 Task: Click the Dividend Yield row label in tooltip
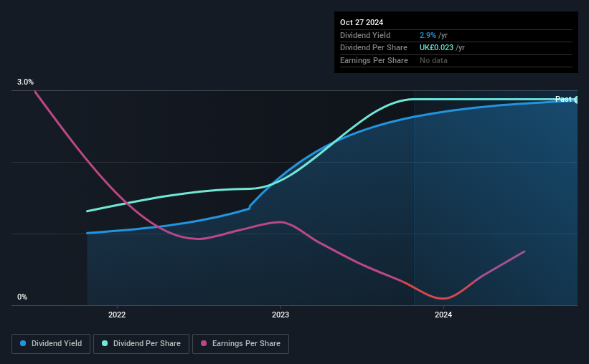(365, 35)
